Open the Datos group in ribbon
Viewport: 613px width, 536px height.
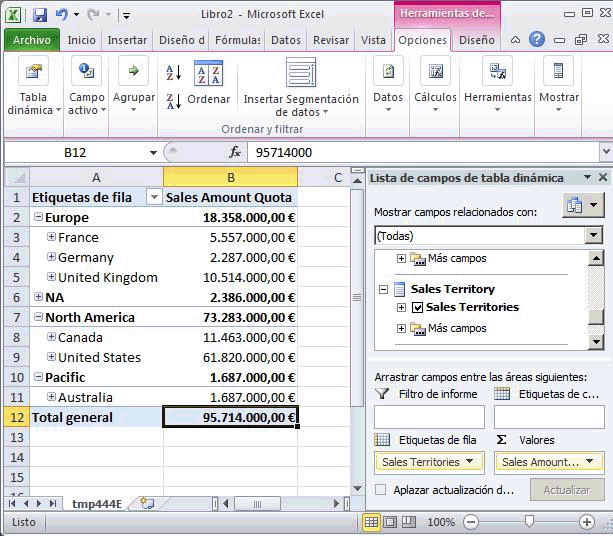click(388, 84)
